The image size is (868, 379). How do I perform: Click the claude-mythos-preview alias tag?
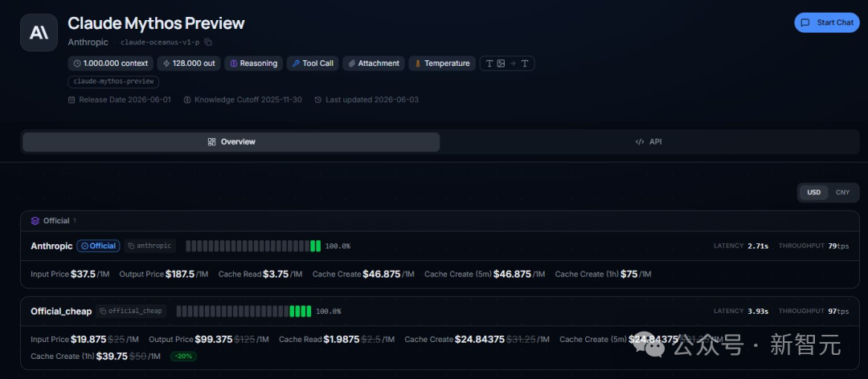(113, 82)
